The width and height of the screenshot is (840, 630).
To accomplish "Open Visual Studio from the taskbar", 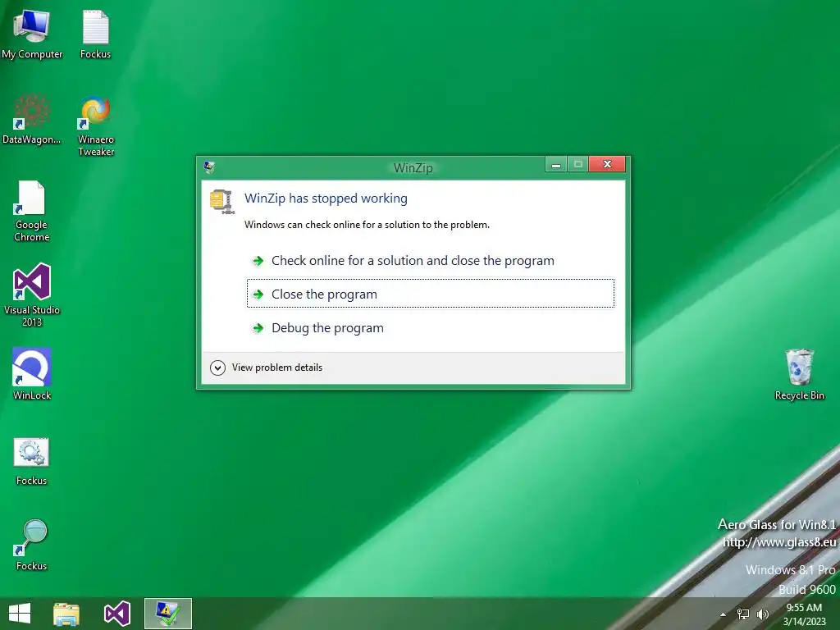I will pos(116,614).
